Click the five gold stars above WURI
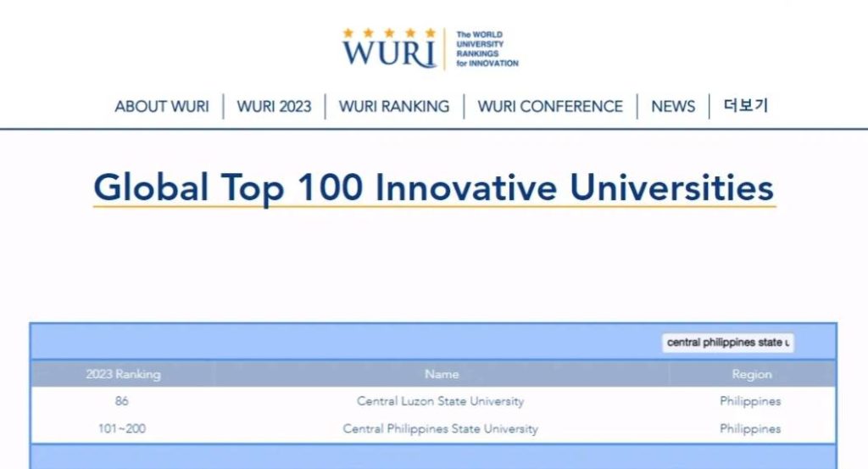This screenshot has height=469, width=868. tap(389, 33)
